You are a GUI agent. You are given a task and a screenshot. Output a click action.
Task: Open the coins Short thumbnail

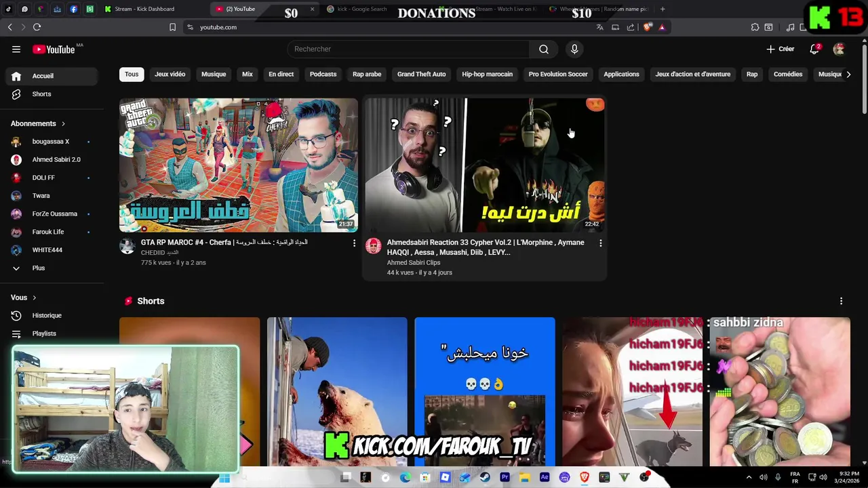click(x=780, y=392)
